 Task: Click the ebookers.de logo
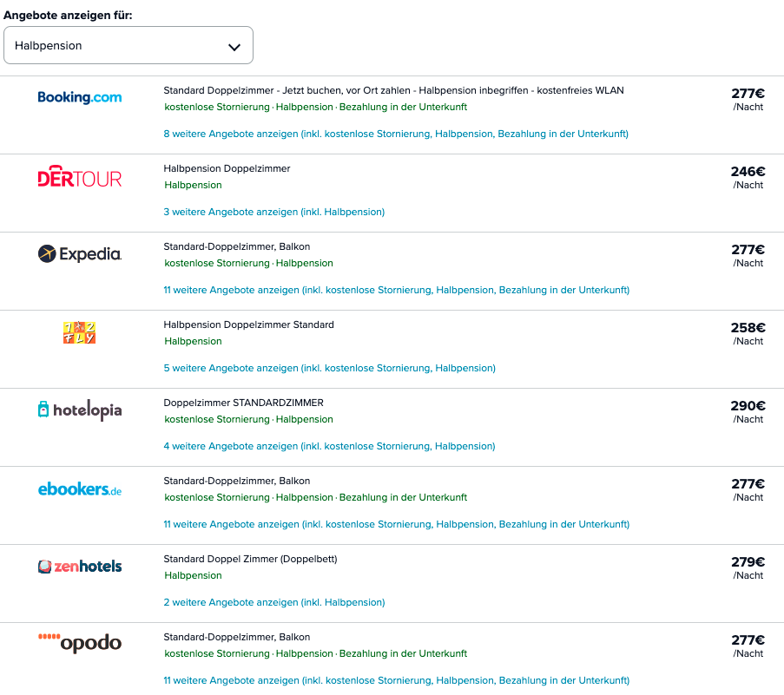80,488
